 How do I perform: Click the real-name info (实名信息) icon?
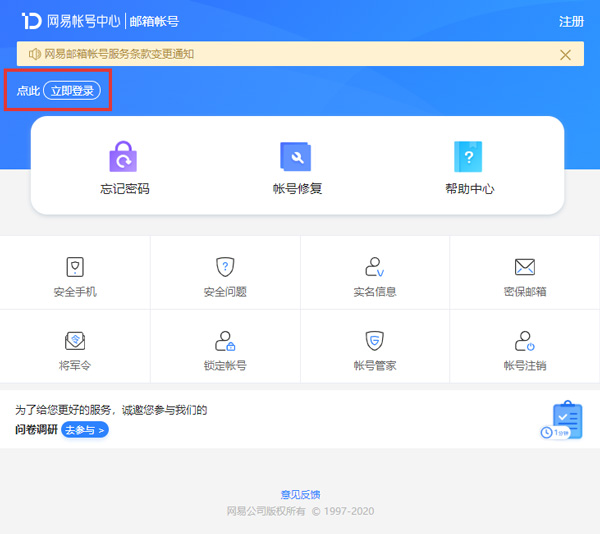[375, 266]
